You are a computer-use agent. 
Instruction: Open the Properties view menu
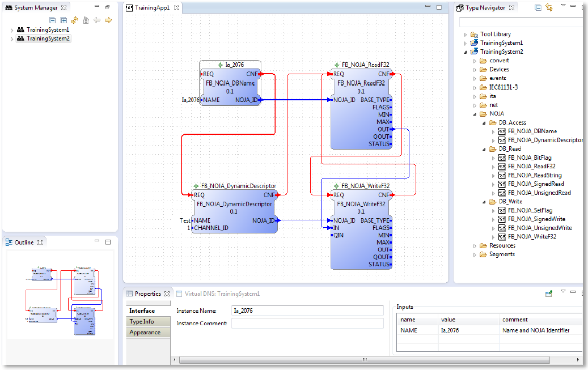[x=562, y=292]
